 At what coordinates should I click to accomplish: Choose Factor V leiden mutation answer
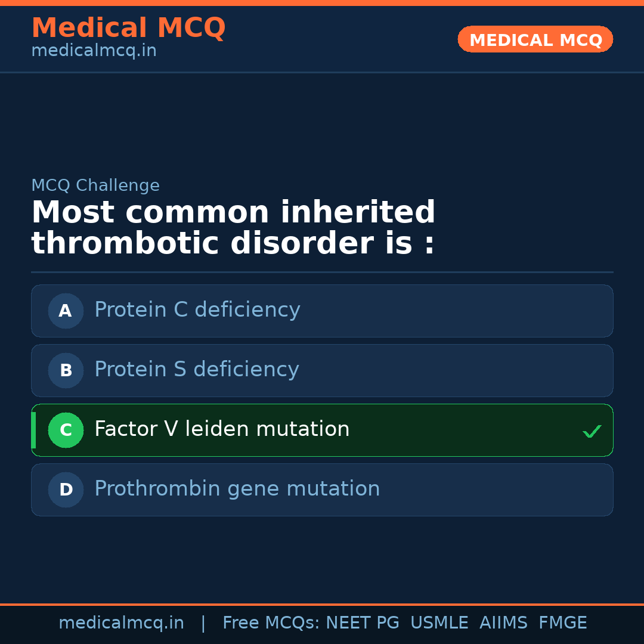(222, 429)
